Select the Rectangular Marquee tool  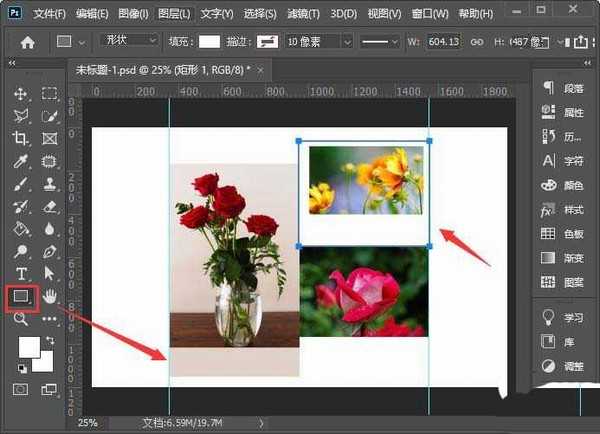coord(49,93)
